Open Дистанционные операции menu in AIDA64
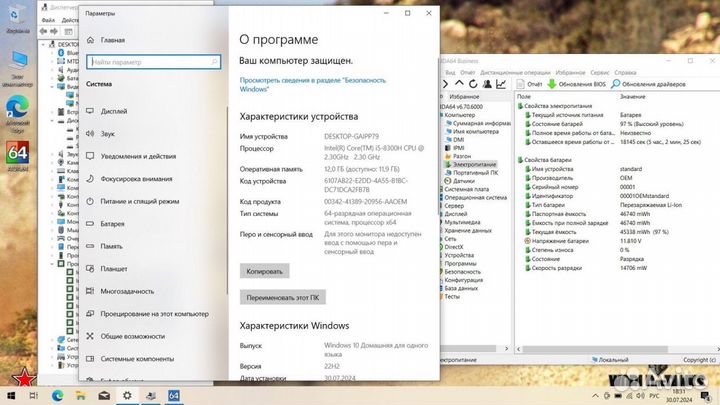 515,73
